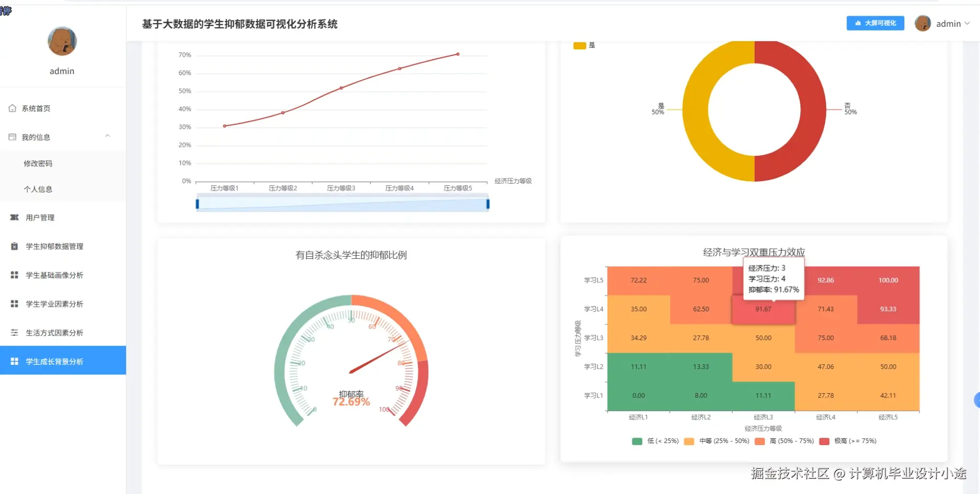Click the 学生抑郁数据管理 sidebar icon

click(x=14, y=246)
